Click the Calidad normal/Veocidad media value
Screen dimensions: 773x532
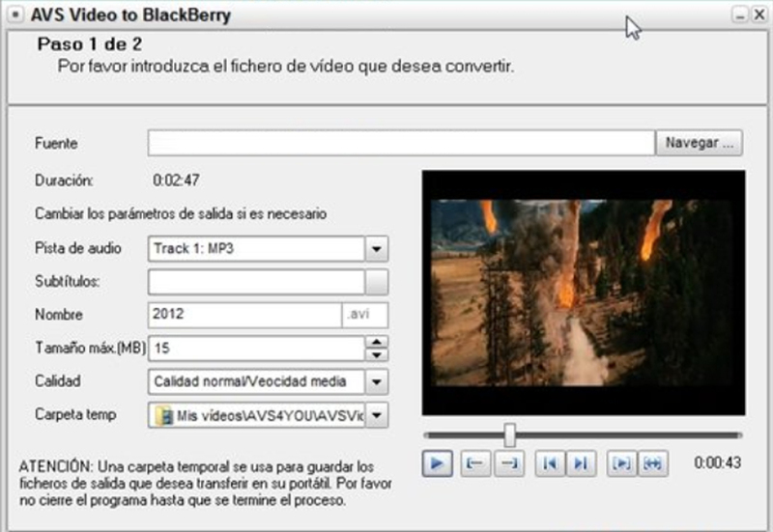(x=250, y=381)
